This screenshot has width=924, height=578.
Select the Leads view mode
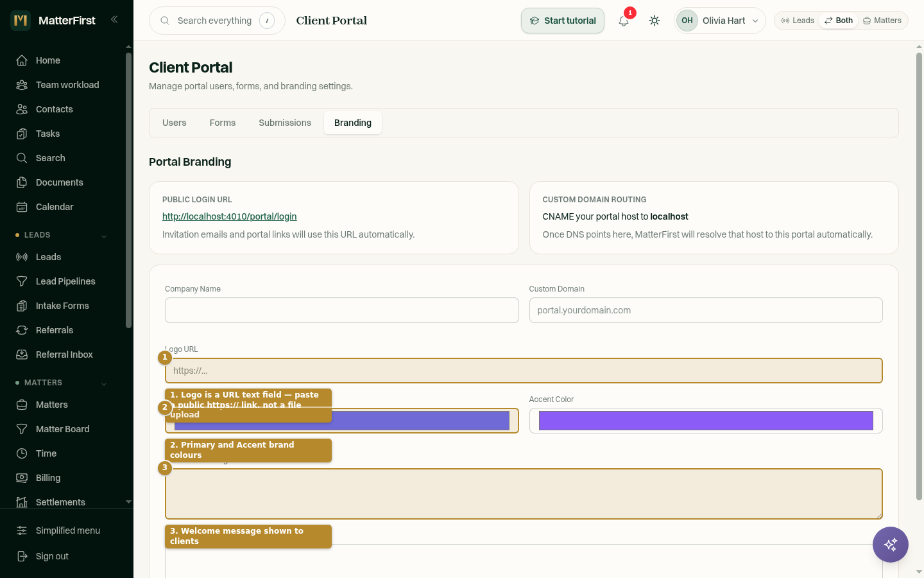click(x=798, y=21)
